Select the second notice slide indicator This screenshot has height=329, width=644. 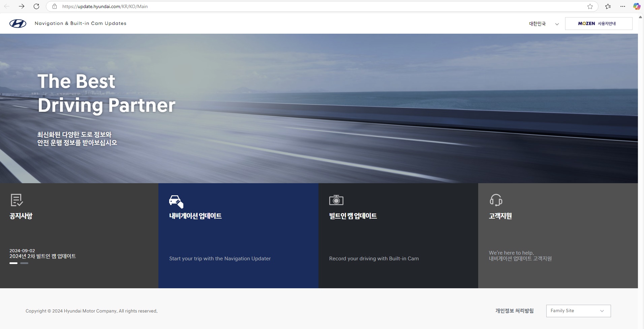[24, 263]
